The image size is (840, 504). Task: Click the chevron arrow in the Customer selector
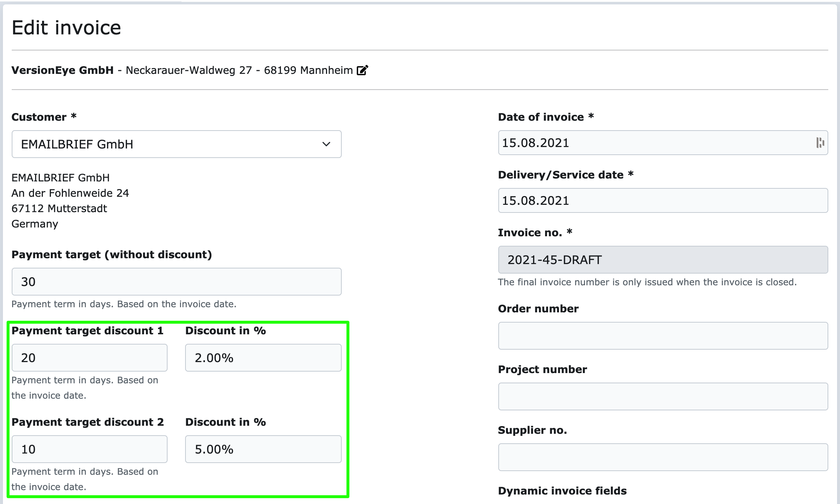tap(326, 144)
